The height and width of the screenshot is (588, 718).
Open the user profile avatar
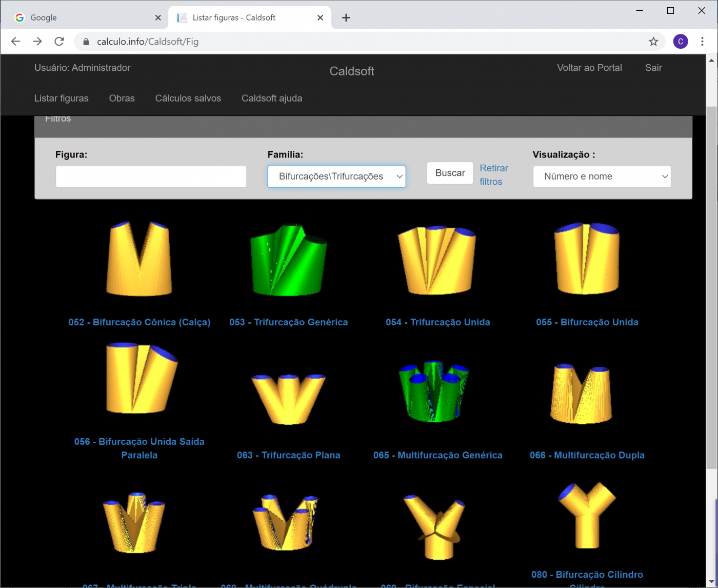tap(680, 42)
